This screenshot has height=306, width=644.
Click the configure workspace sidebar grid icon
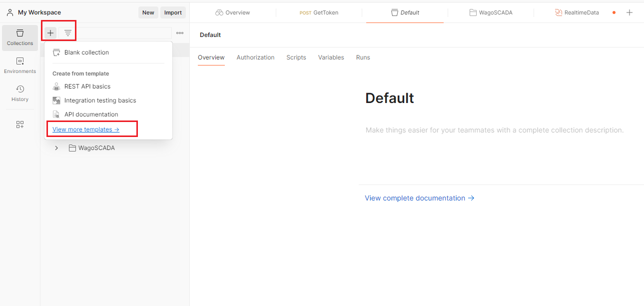[x=20, y=124]
